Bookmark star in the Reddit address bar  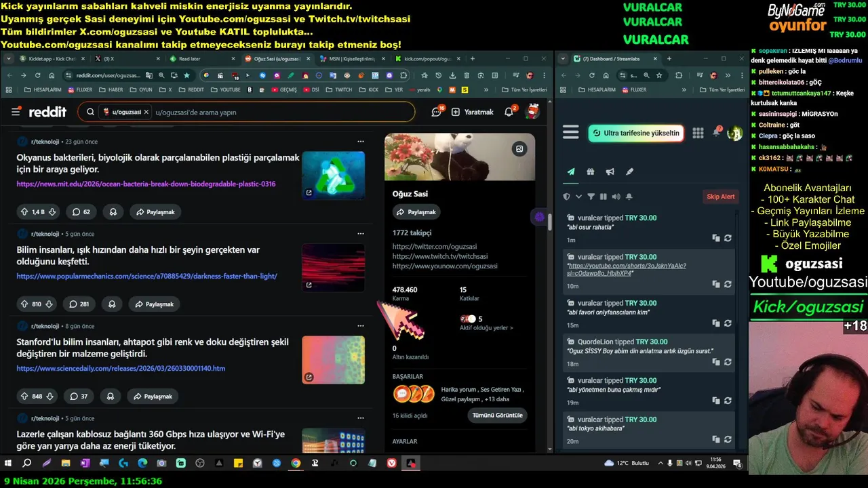pos(186,75)
